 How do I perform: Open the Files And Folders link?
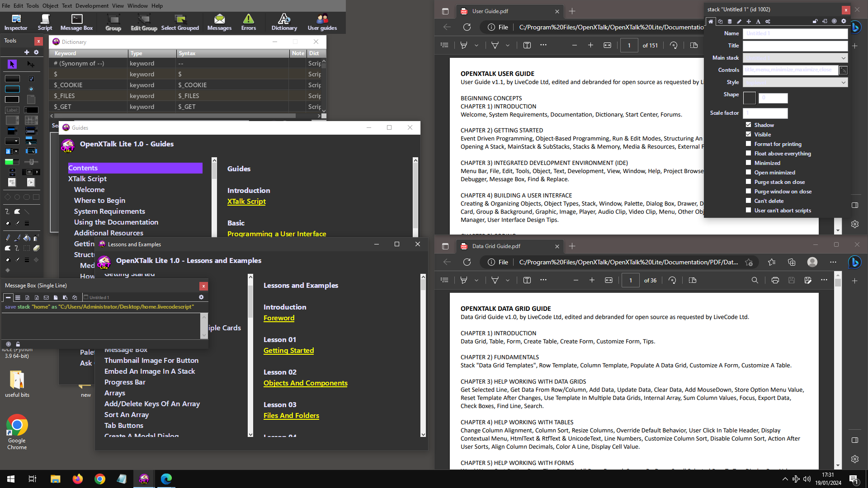pos(291,416)
